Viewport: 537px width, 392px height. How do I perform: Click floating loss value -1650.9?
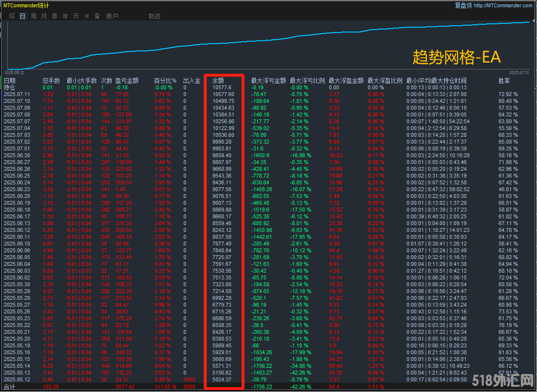click(260, 155)
